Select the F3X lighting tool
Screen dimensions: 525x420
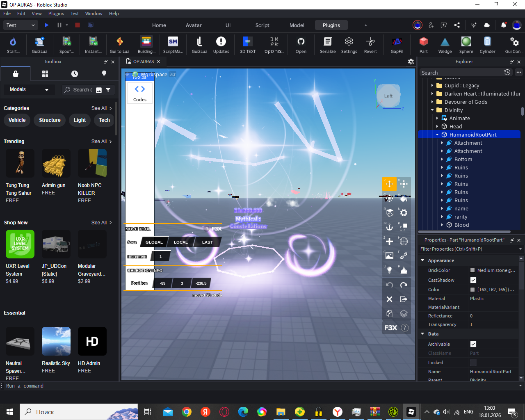(x=389, y=270)
